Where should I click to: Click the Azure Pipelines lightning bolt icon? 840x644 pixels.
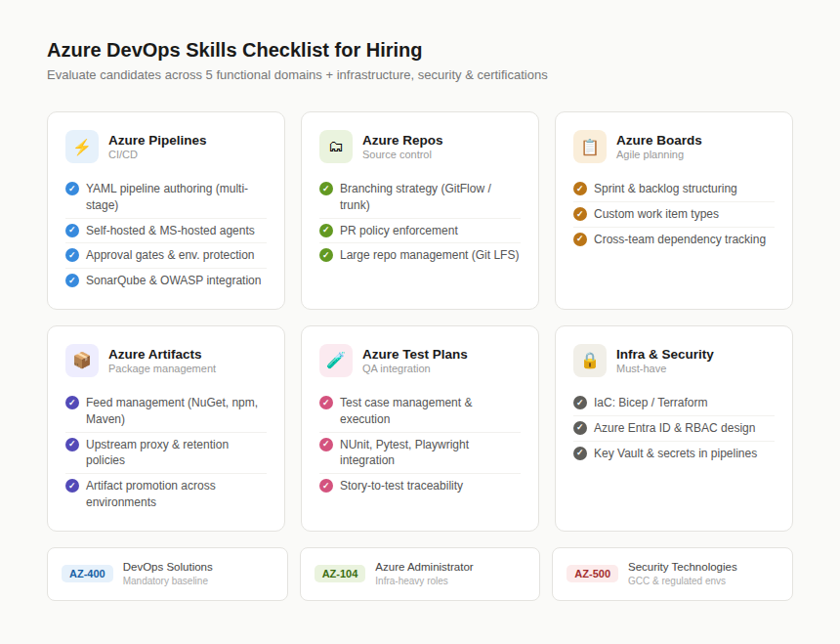click(x=82, y=147)
